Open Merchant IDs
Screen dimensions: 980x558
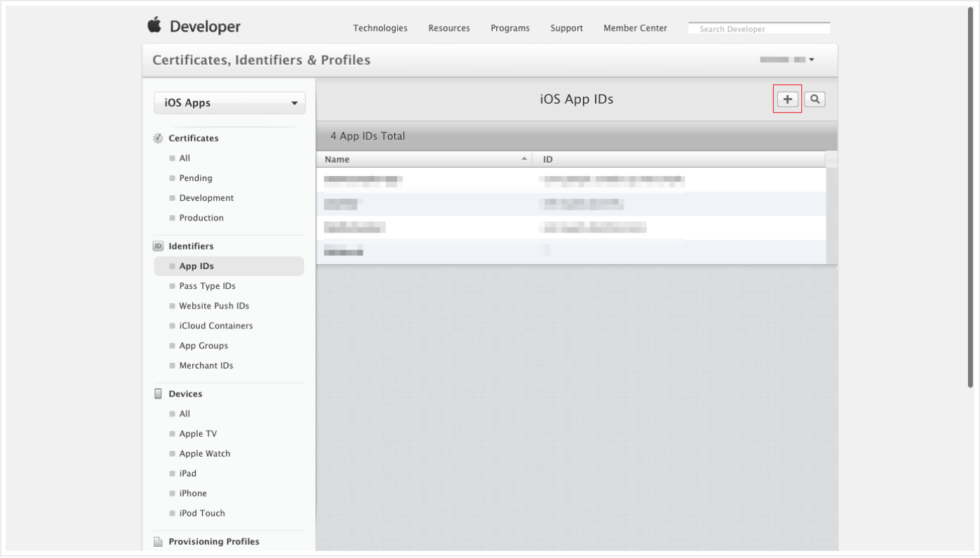tap(206, 366)
